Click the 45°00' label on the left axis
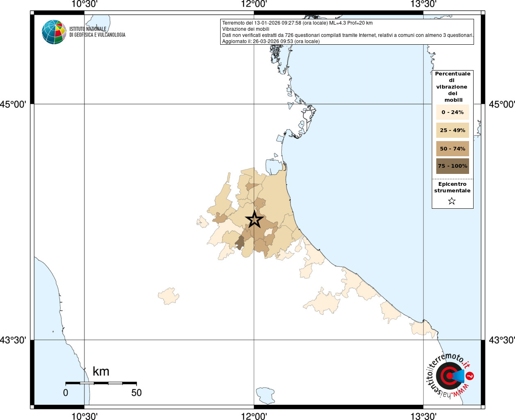The height and width of the screenshot is (420, 515). click(13, 104)
